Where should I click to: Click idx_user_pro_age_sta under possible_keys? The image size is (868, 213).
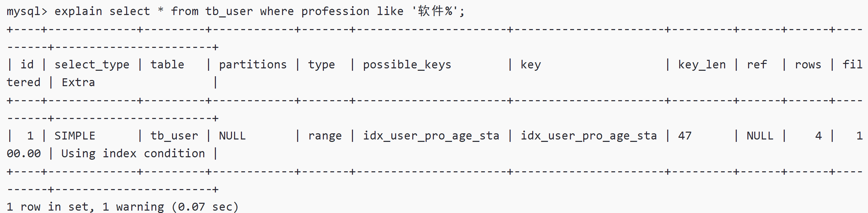pos(431,136)
